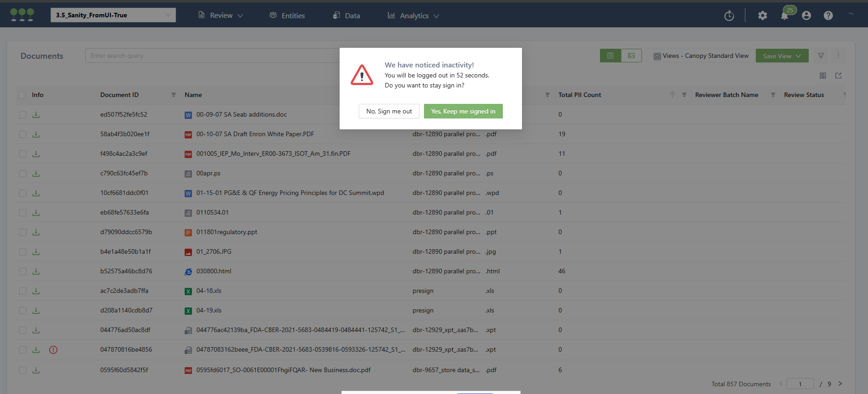Open the Analytics menu
Viewport: 868px width, 394px height.
click(x=413, y=15)
